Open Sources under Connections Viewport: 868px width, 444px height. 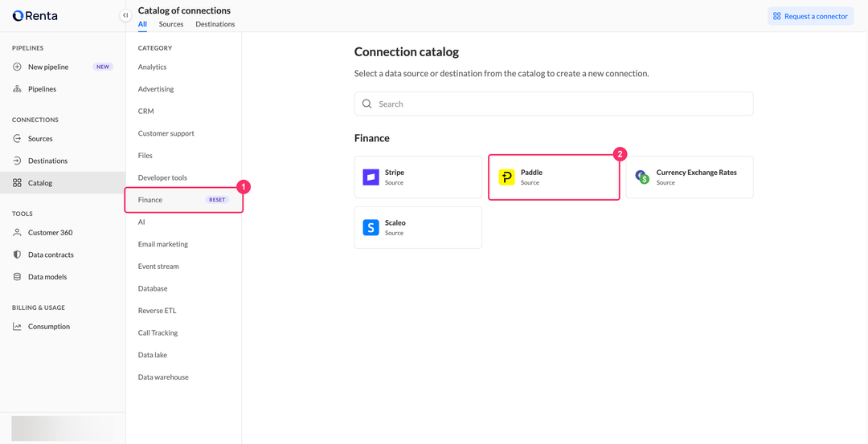(63, 139)
